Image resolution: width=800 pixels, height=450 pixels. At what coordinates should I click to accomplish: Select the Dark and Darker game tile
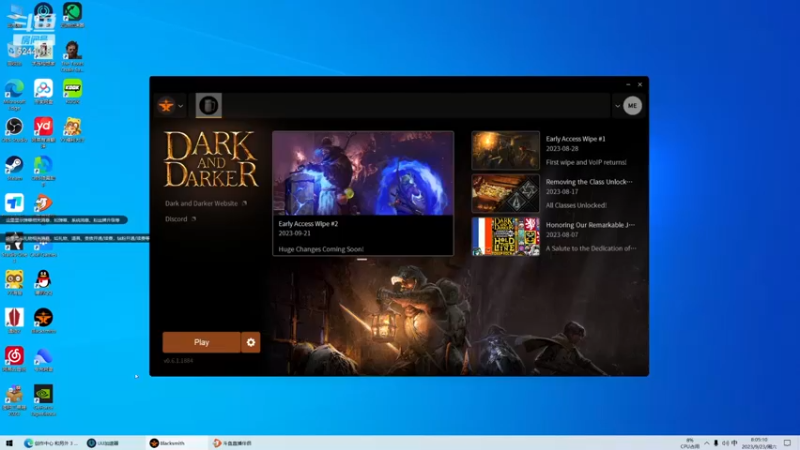(209, 106)
